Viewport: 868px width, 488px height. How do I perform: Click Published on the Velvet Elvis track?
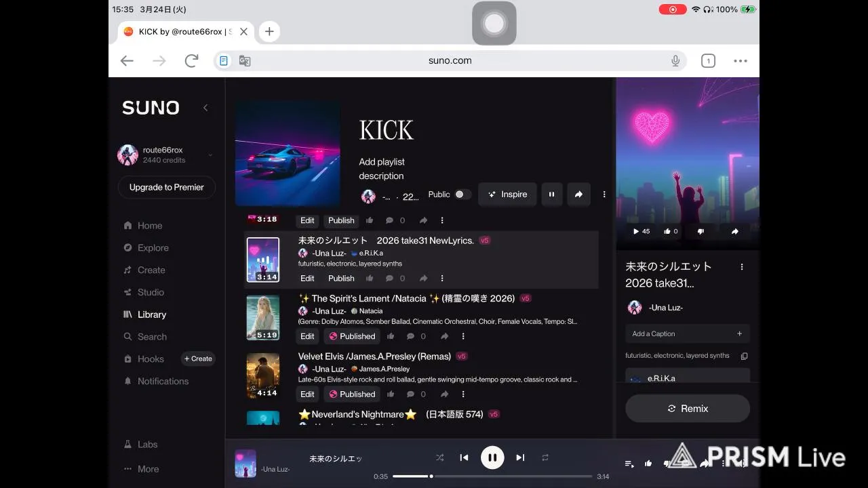[x=352, y=394]
